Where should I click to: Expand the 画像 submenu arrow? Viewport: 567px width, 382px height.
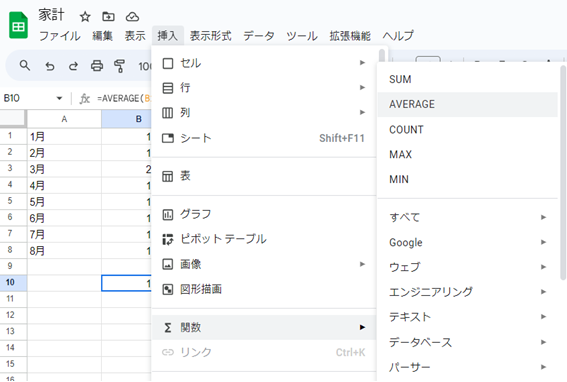point(362,264)
